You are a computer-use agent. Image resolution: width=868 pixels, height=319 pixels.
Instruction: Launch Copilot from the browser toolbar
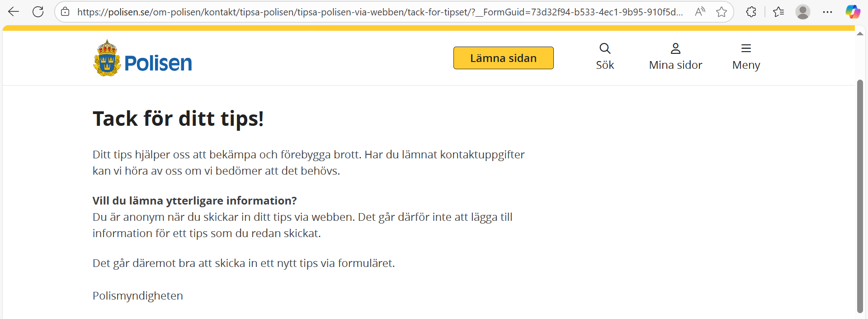click(x=853, y=12)
